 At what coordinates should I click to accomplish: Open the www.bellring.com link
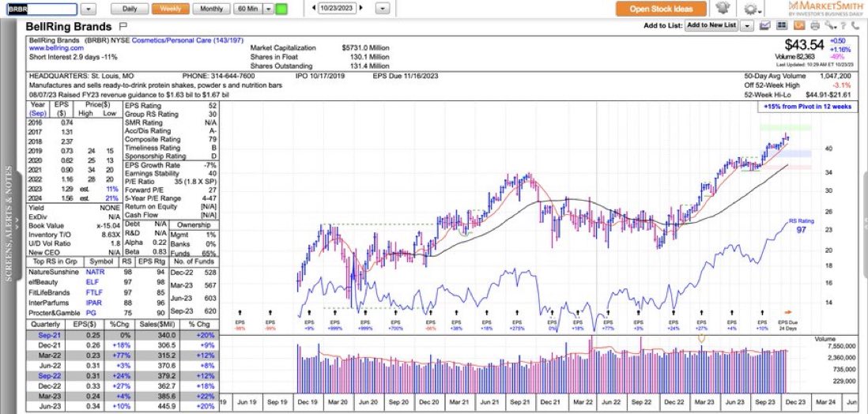pos(56,48)
